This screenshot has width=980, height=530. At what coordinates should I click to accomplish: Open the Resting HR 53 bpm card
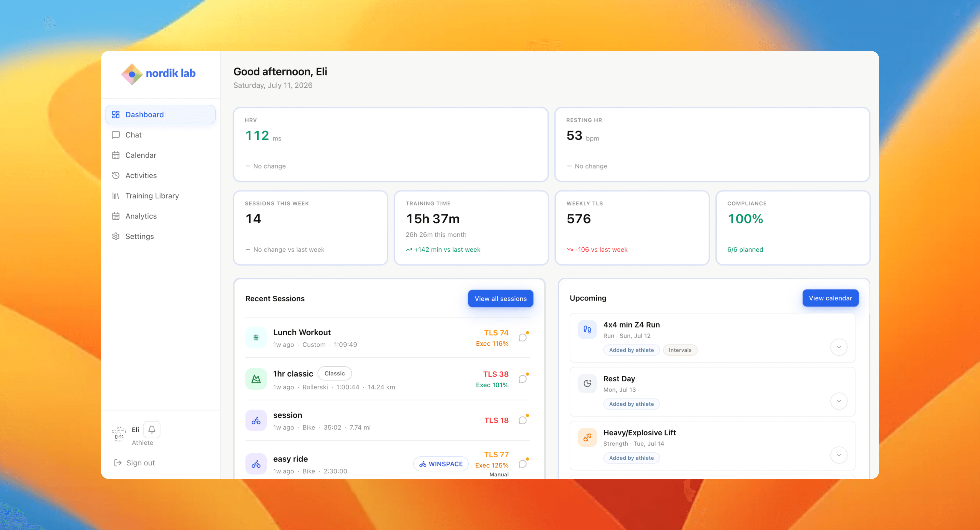click(712, 144)
